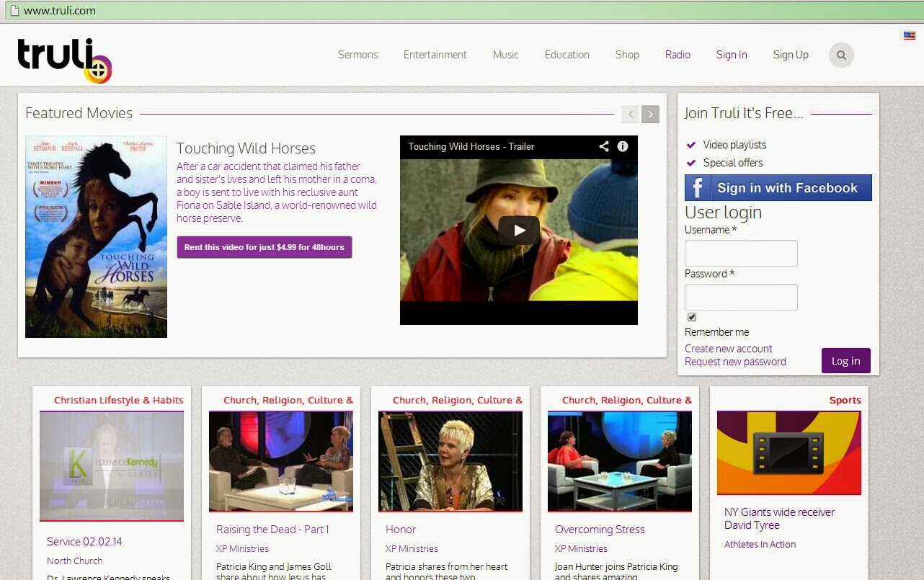The width and height of the screenshot is (924, 580).
Task: Click Service 02.02.14 title link
Action: [x=84, y=542]
